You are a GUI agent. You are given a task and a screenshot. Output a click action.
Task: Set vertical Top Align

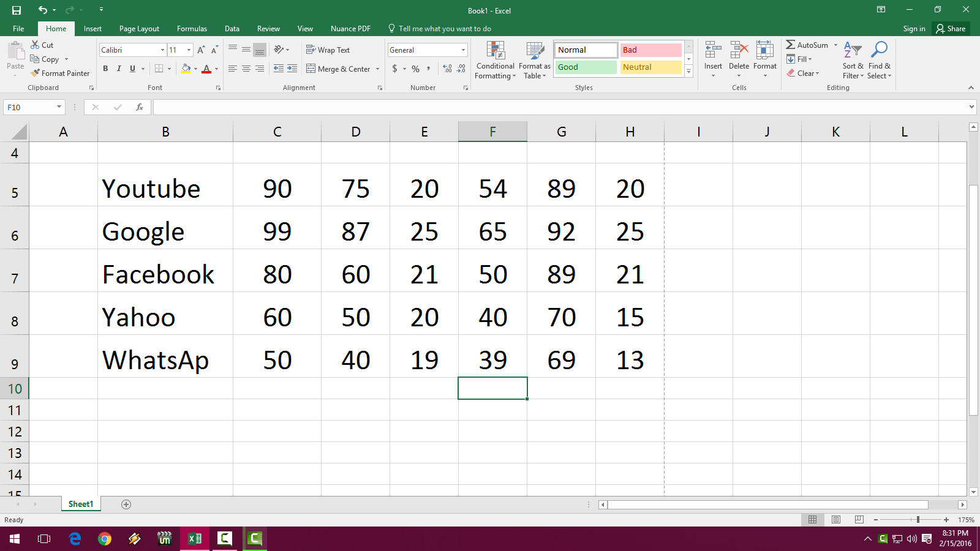tap(233, 50)
